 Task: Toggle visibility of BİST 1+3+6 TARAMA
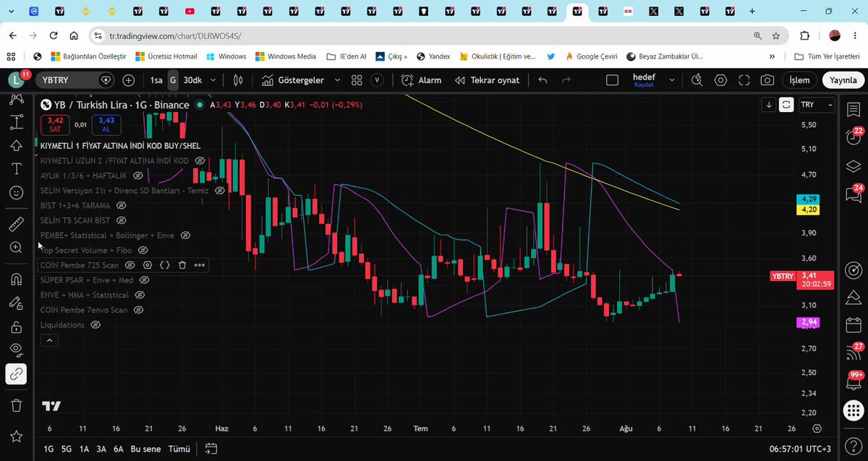(x=122, y=206)
